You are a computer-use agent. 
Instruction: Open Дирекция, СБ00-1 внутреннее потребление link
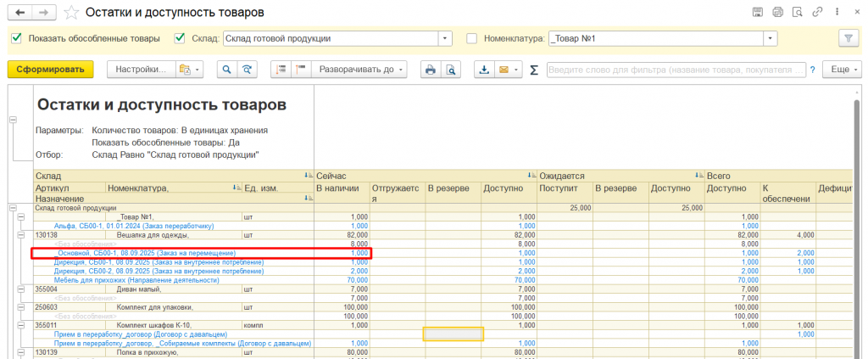[x=159, y=262]
